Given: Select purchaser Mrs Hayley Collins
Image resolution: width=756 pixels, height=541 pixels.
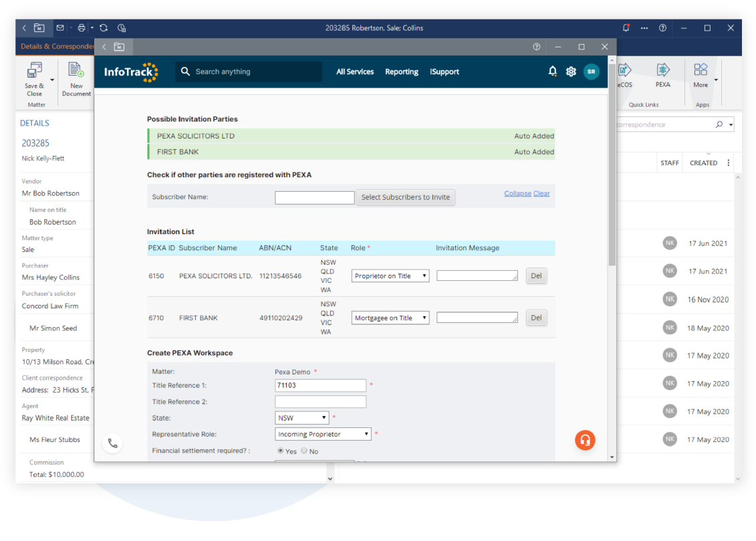Looking at the screenshot, I should pyautogui.click(x=51, y=278).
